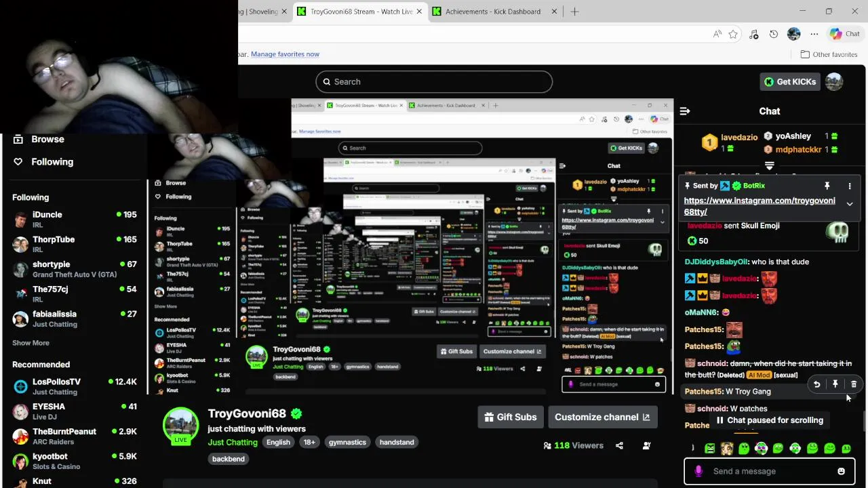The height and width of the screenshot is (488, 868).
Task: Click the Following heart icon
Action: point(18,161)
